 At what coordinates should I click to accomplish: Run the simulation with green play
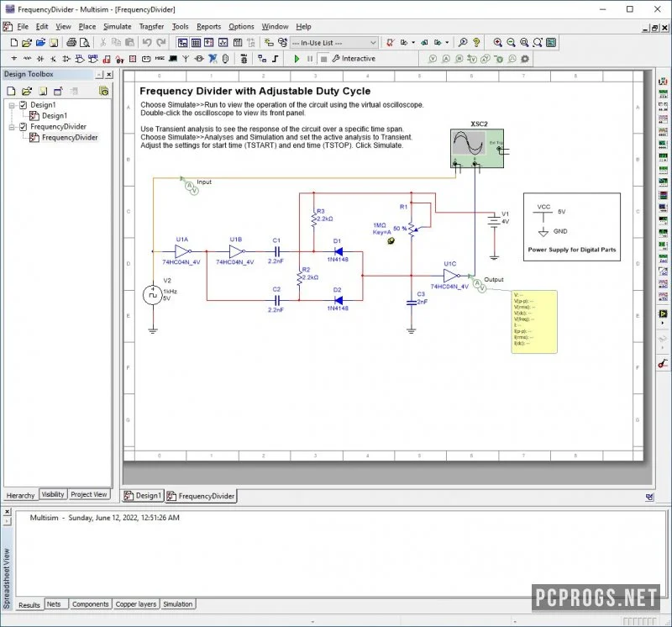pyautogui.click(x=297, y=59)
